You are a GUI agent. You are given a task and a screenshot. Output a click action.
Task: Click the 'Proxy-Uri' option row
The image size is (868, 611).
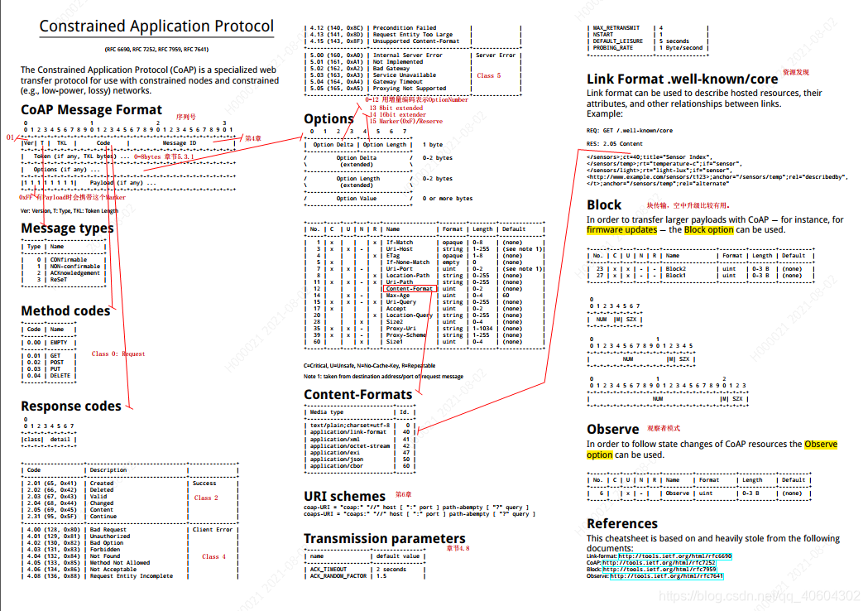[x=424, y=329]
